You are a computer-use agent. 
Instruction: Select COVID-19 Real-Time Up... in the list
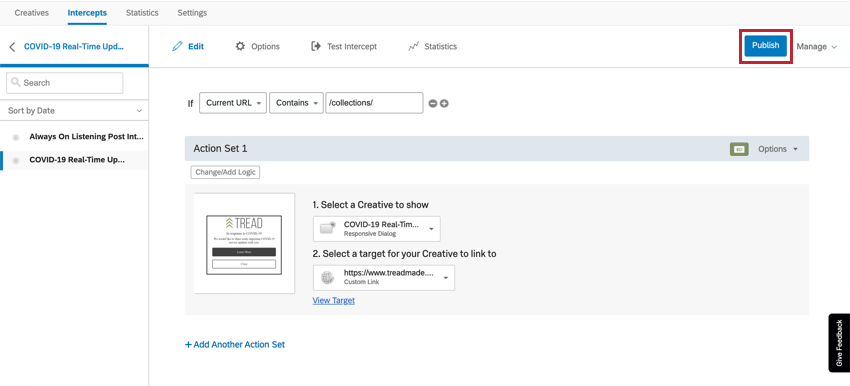(77, 160)
